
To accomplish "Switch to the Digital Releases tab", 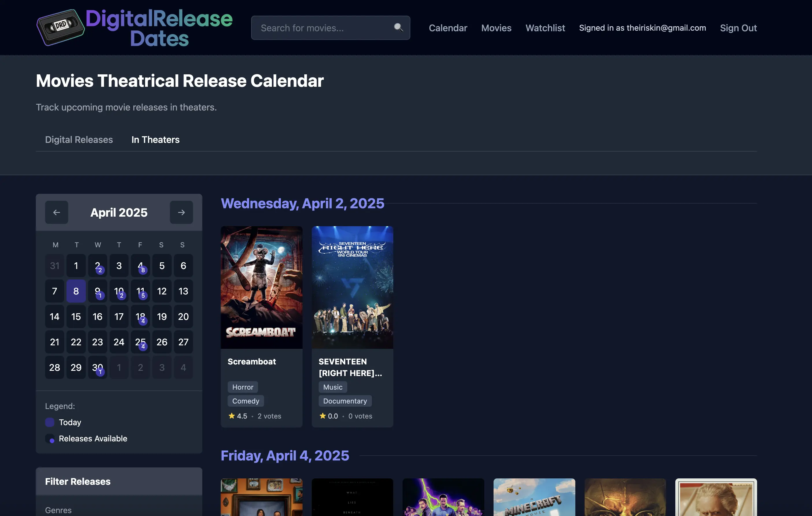I will coord(79,139).
